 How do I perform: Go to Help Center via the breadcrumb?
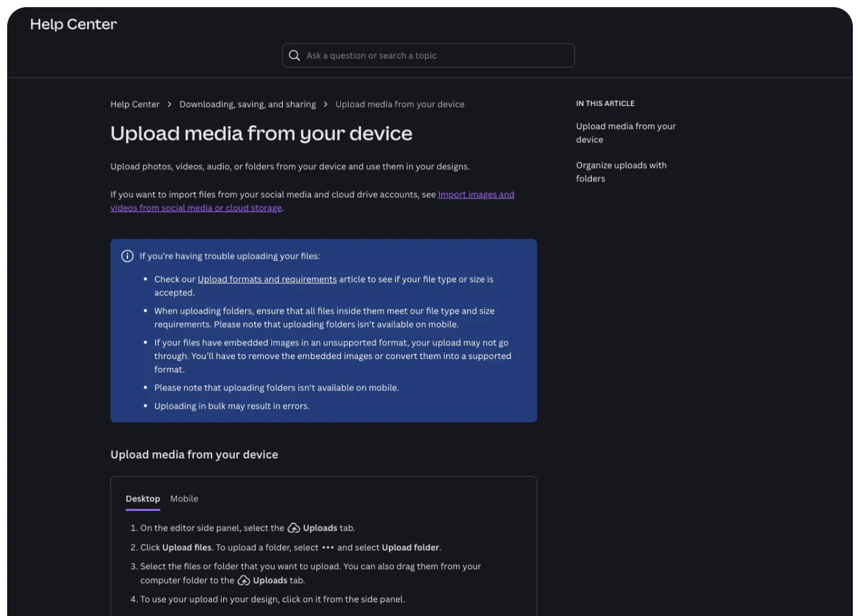(x=135, y=104)
